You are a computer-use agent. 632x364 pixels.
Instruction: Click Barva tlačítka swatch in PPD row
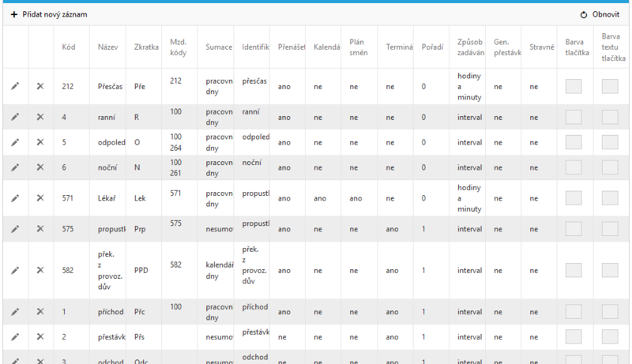click(x=574, y=270)
